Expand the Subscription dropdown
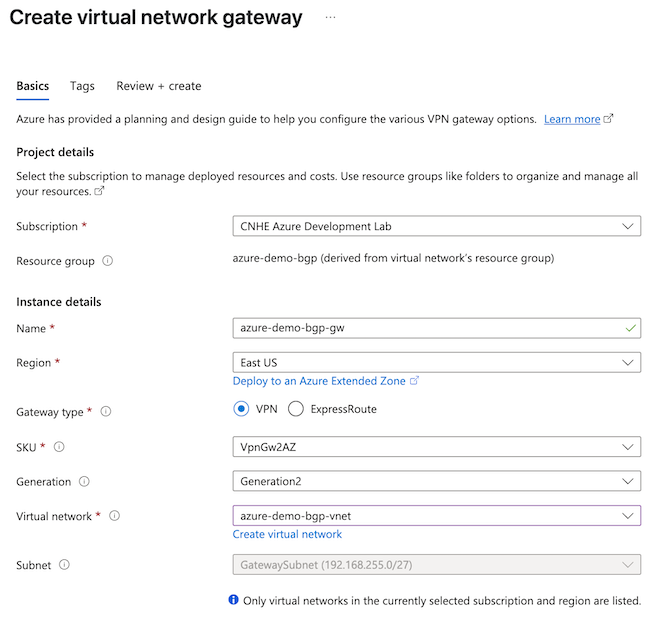The image size is (658, 618). pos(436,226)
